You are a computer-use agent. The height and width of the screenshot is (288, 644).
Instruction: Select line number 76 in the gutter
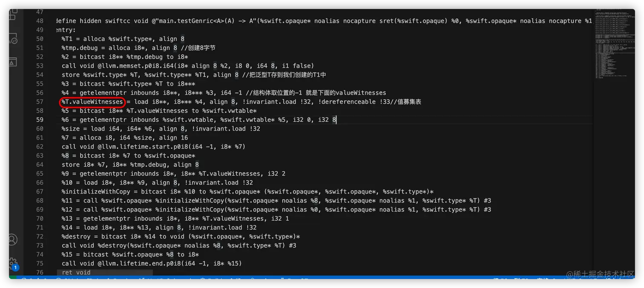[x=40, y=272]
